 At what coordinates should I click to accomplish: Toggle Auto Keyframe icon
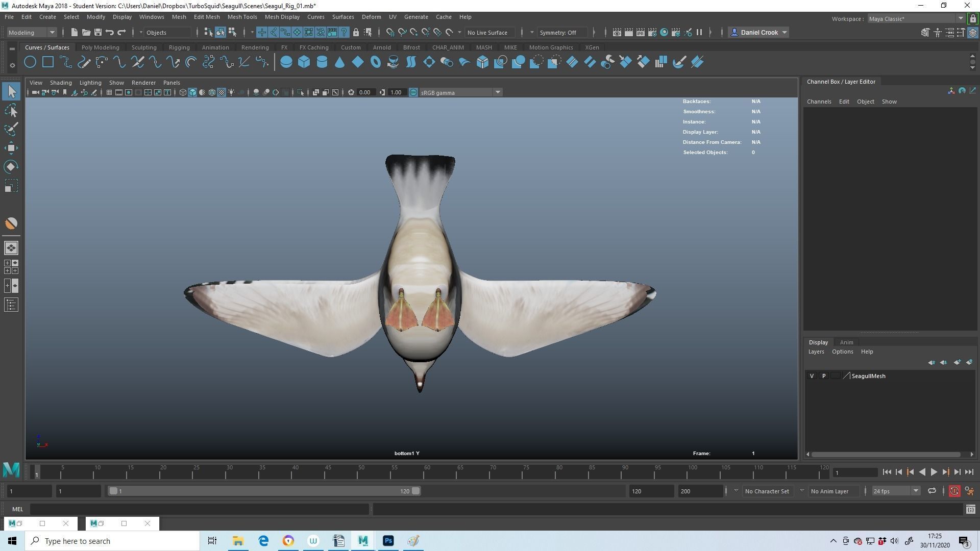[x=954, y=491]
